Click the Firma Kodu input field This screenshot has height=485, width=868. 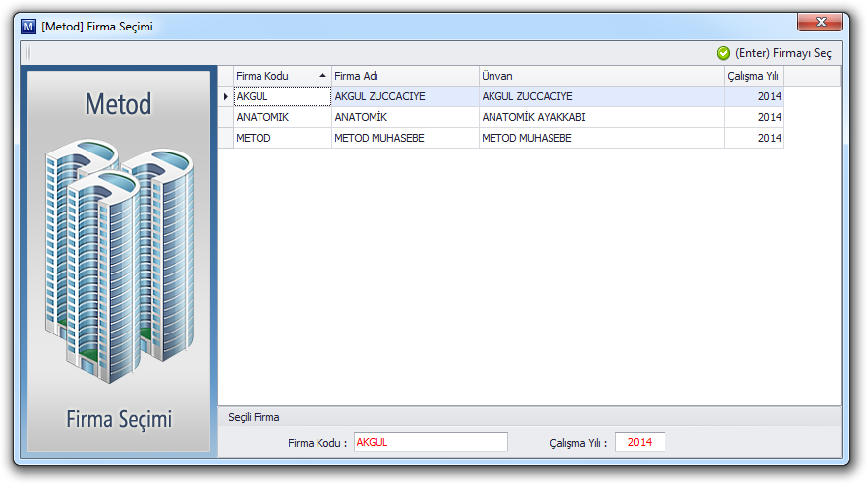(430, 442)
